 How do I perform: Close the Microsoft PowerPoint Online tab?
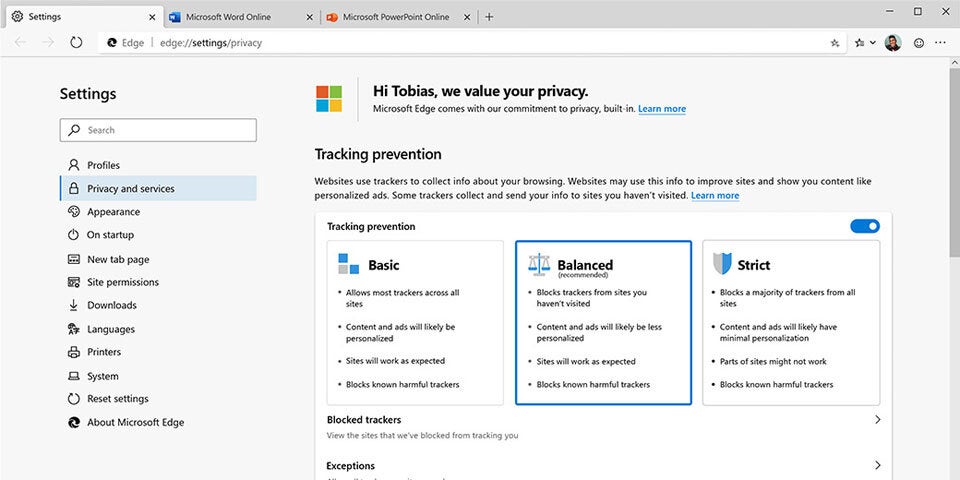pos(467,17)
